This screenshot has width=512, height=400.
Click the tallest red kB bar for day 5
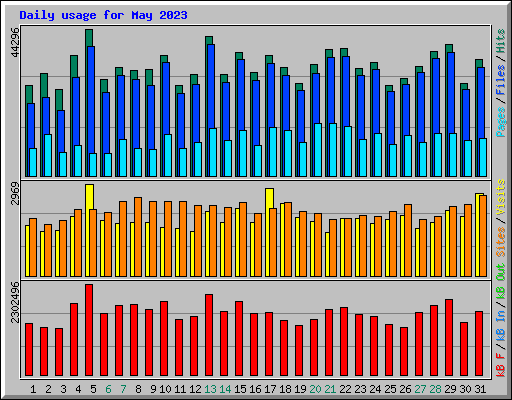pyautogui.click(x=89, y=330)
